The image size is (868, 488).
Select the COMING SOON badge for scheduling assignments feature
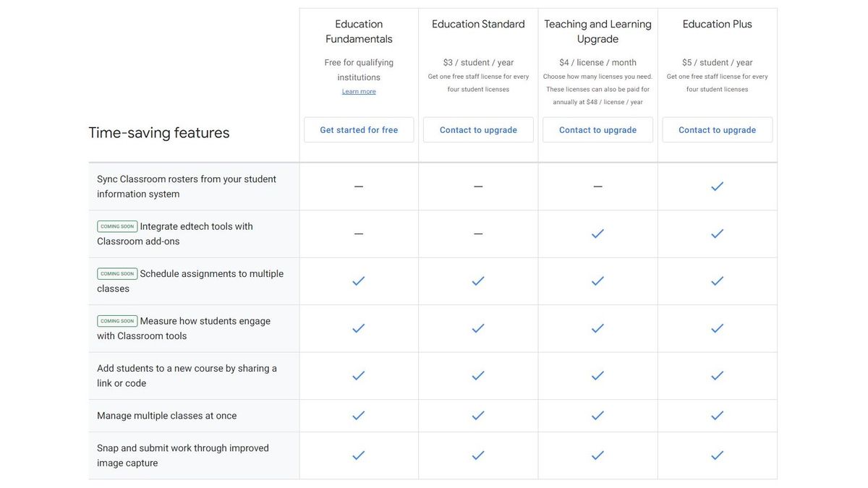click(x=117, y=272)
